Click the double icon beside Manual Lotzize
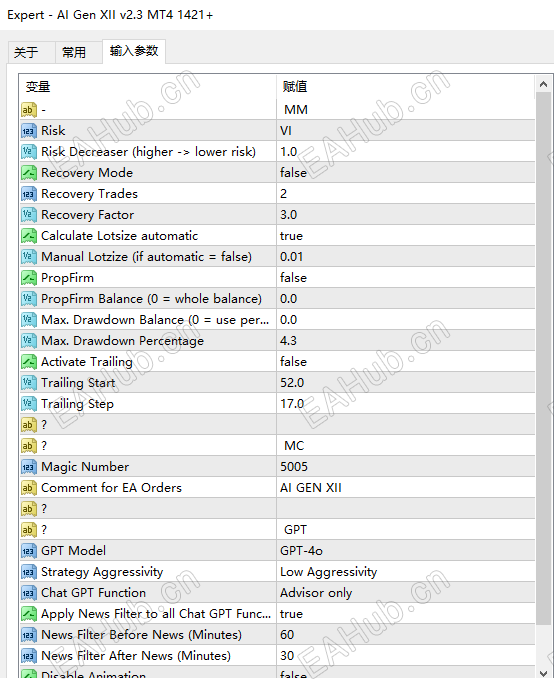The height and width of the screenshot is (679, 554). coord(29,257)
